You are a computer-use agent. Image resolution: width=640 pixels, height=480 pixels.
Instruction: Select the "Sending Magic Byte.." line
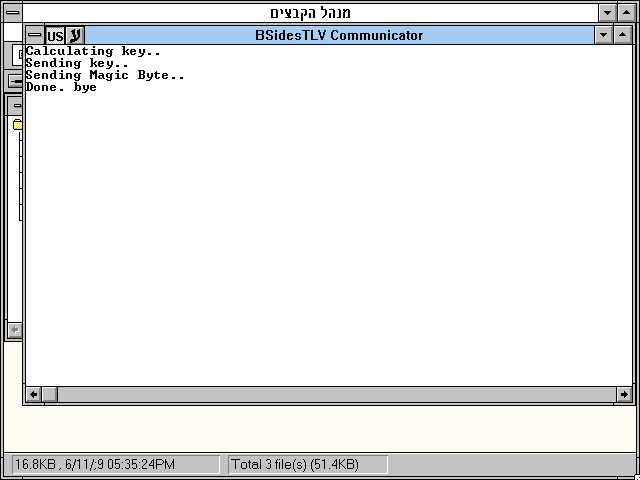point(105,75)
